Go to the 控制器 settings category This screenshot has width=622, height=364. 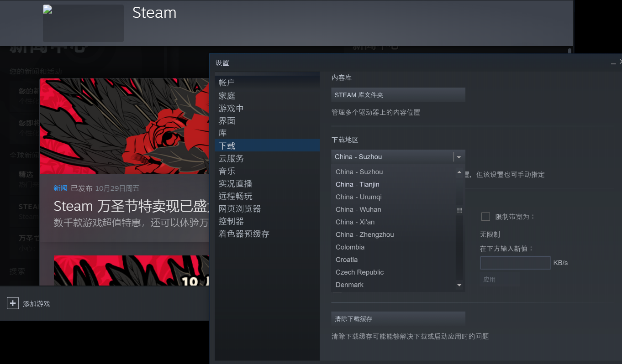tap(267, 221)
